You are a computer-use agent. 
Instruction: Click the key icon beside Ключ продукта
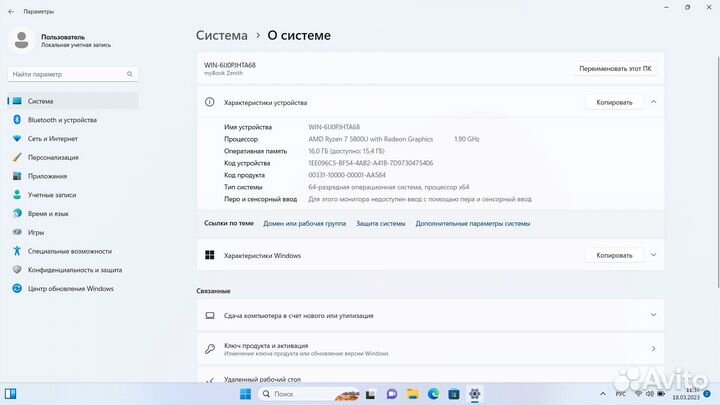[210, 349]
